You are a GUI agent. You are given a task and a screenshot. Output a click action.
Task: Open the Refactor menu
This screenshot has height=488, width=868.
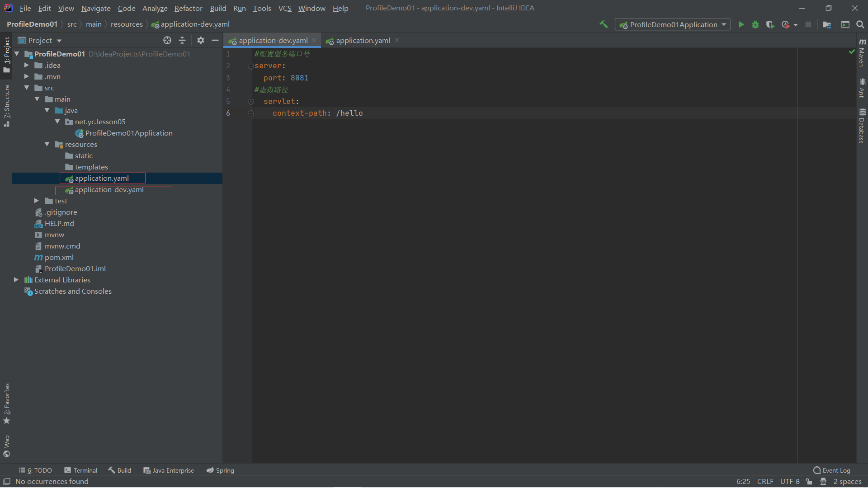[x=188, y=8]
